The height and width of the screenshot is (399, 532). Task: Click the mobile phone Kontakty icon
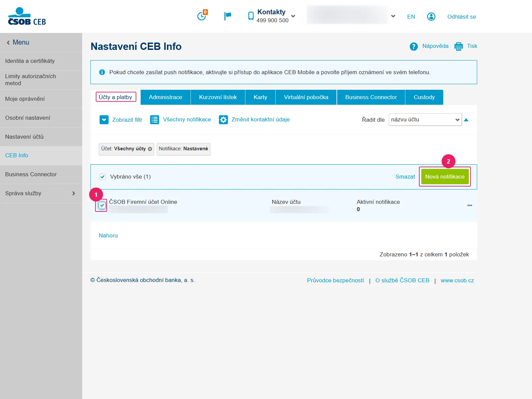coord(251,16)
